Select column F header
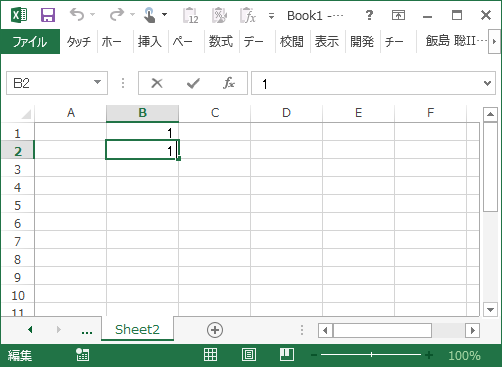Viewport: 502px width, 367px height. 431,113
